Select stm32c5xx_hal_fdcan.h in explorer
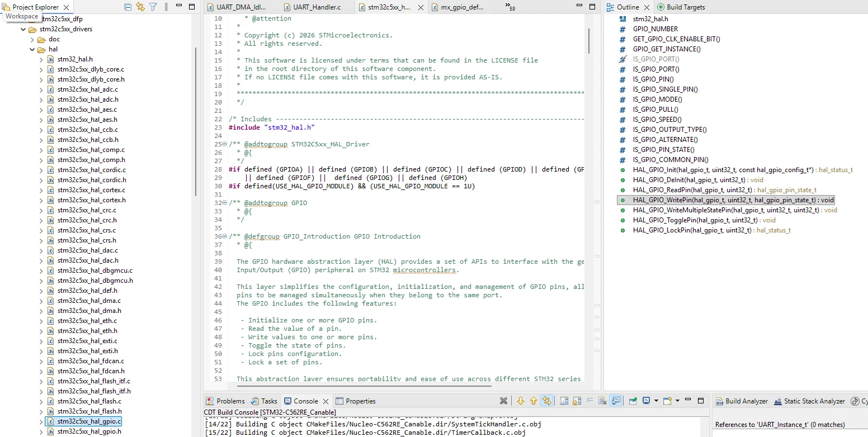 pyautogui.click(x=91, y=371)
